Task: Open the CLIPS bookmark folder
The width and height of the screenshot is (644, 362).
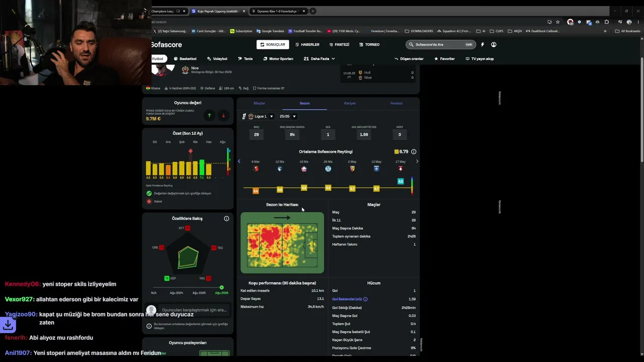Action: click(x=497, y=31)
